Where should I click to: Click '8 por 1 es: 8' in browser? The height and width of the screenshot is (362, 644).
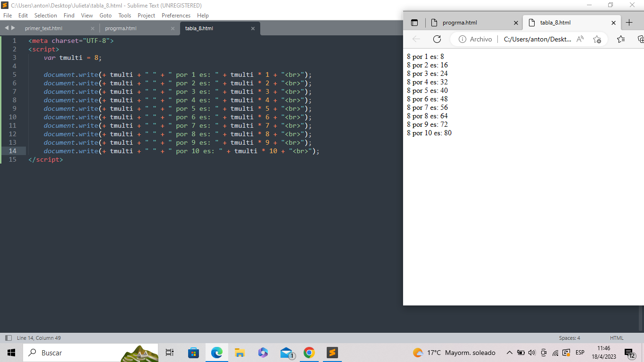point(426,57)
